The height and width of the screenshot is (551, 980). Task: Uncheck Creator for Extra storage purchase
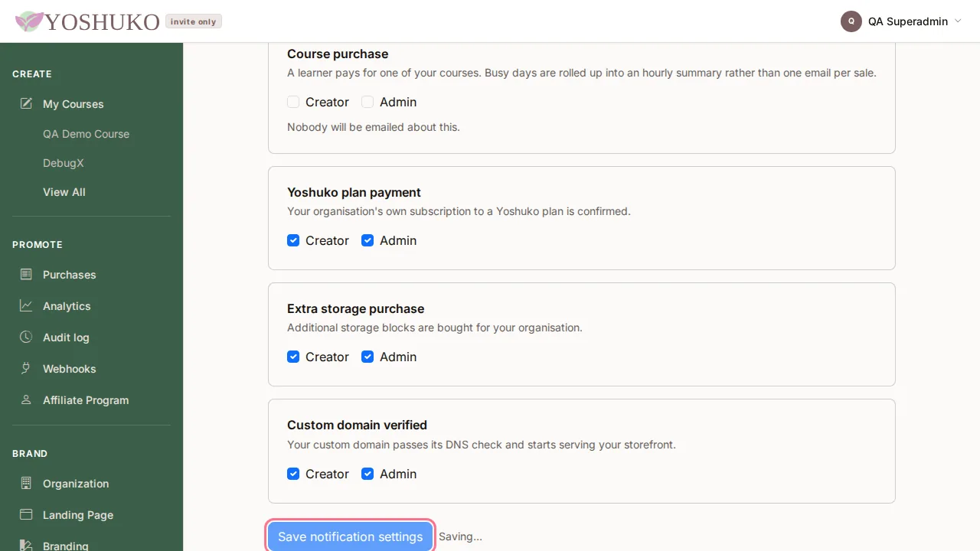click(x=293, y=357)
